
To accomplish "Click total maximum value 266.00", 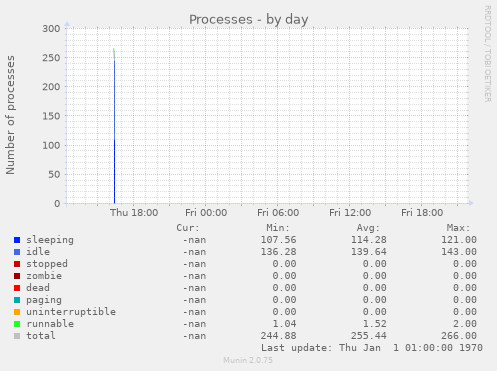I will (459, 336).
